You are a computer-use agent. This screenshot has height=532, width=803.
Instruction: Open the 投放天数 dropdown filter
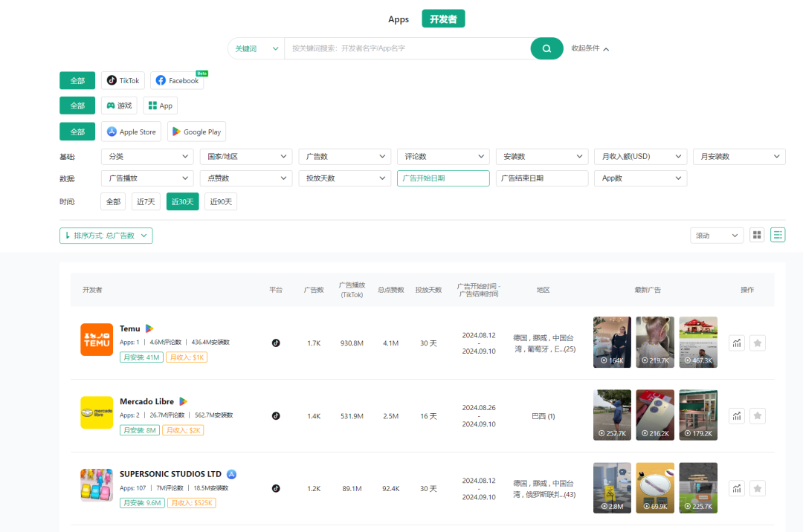345,178
